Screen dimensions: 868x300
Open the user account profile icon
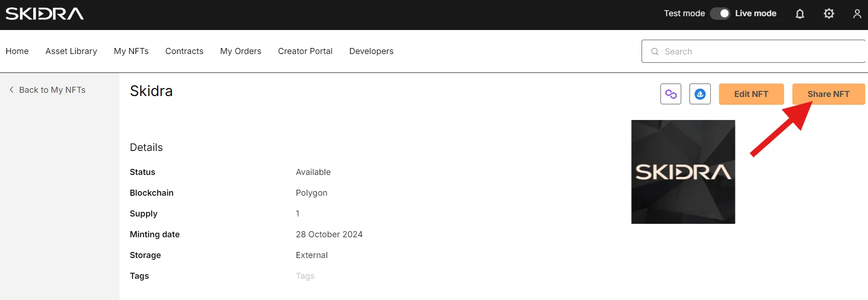[x=857, y=14]
